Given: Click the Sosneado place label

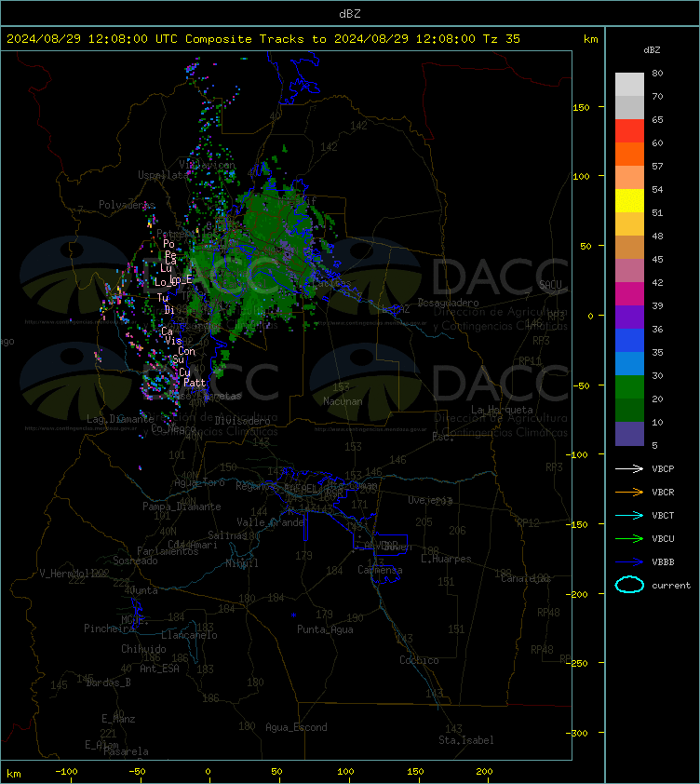Looking at the screenshot, I should (x=135, y=561).
